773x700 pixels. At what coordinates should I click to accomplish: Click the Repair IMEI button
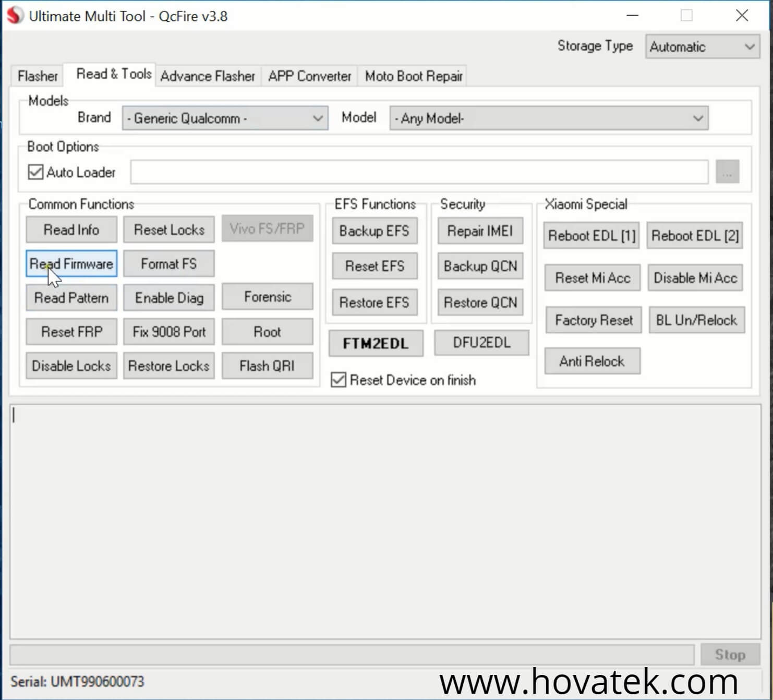[x=480, y=231]
